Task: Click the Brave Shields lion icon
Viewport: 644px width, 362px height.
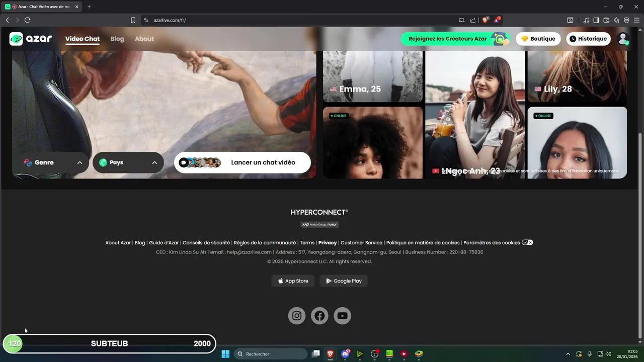Action: pyautogui.click(x=486, y=20)
